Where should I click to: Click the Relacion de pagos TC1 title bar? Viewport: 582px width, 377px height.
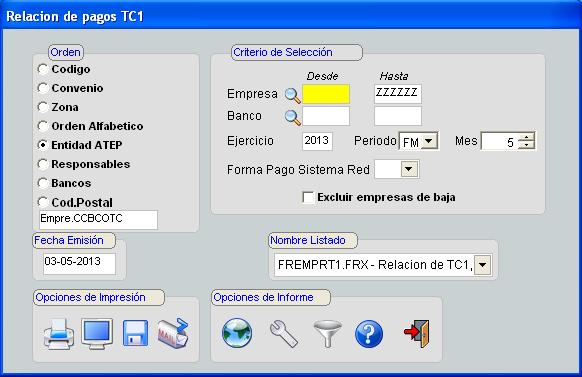point(291,16)
